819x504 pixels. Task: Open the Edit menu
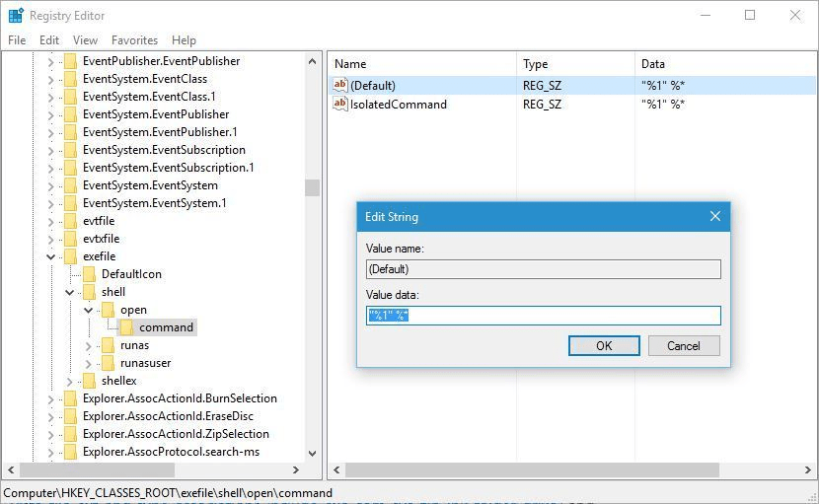point(49,40)
